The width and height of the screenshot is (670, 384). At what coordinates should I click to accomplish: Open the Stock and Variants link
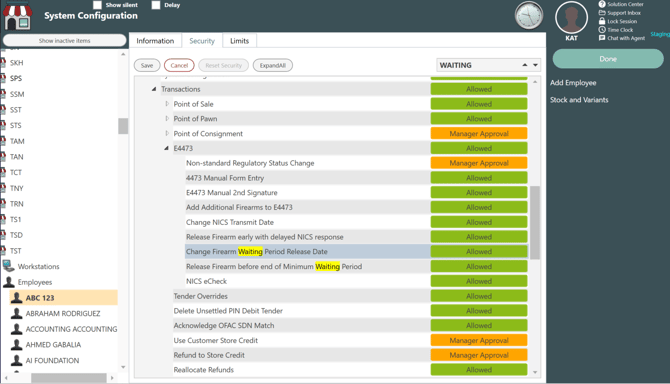[x=579, y=100]
